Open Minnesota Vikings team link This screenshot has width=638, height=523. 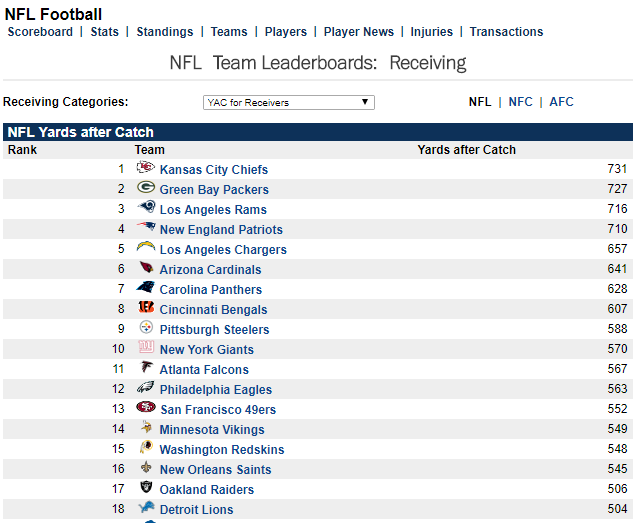212,429
